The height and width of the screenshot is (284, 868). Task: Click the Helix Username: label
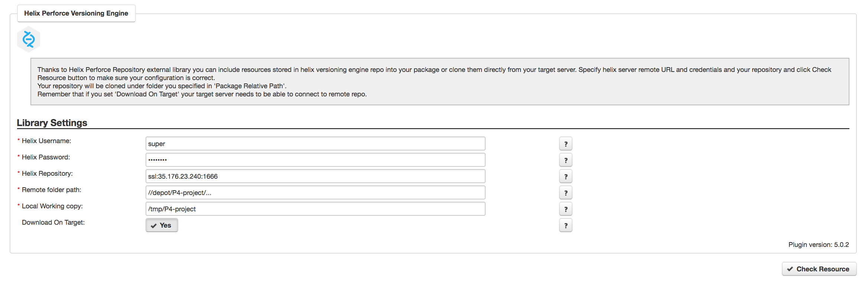(46, 141)
